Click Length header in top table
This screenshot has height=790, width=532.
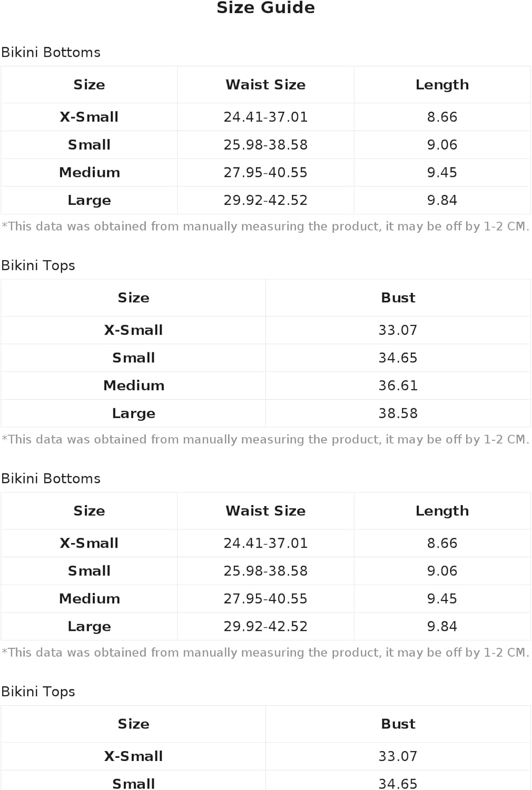click(x=442, y=85)
